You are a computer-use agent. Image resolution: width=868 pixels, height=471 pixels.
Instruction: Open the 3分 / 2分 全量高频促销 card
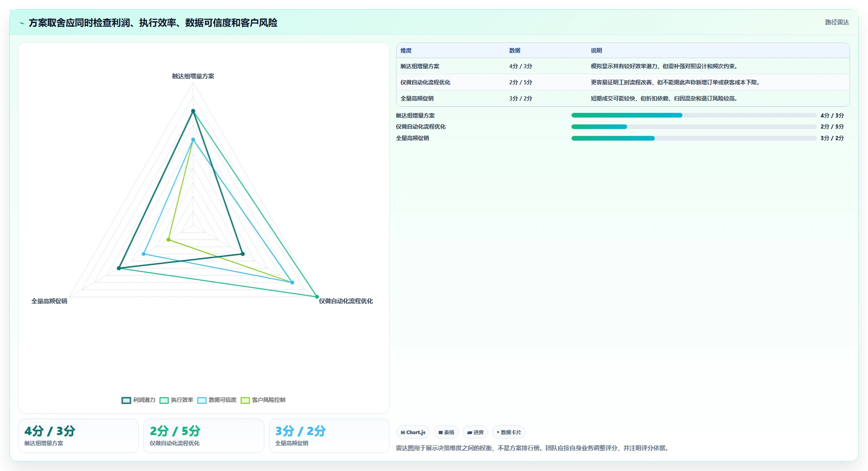[329, 436]
